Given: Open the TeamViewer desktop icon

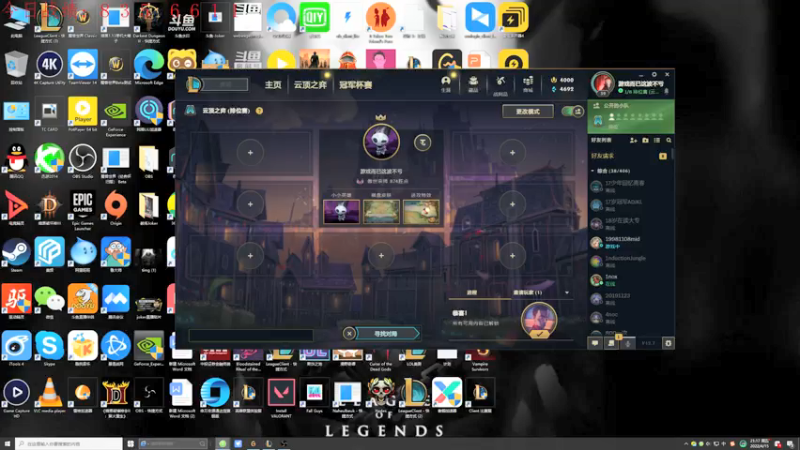Looking at the screenshot, I should pyautogui.click(x=83, y=67).
